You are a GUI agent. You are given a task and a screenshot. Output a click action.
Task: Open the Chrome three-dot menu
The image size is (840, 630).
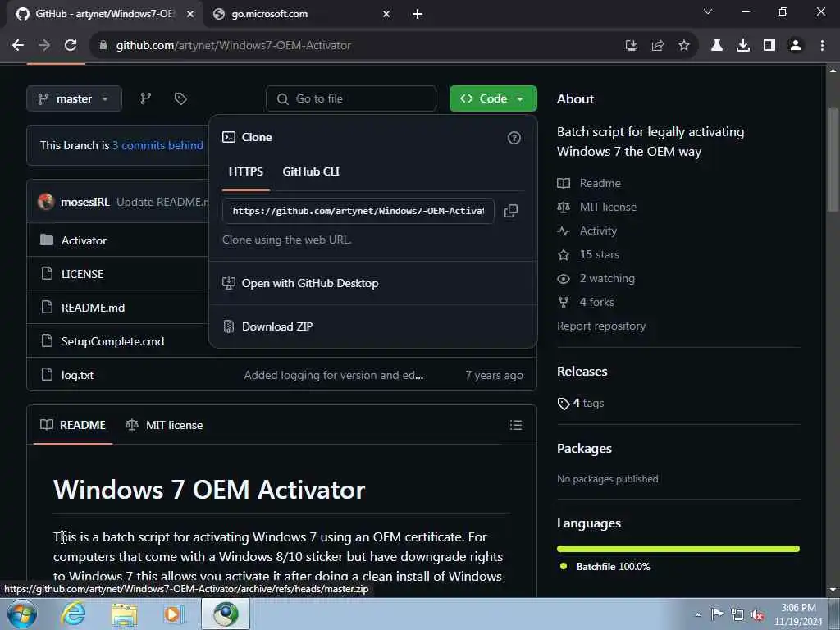tap(822, 46)
